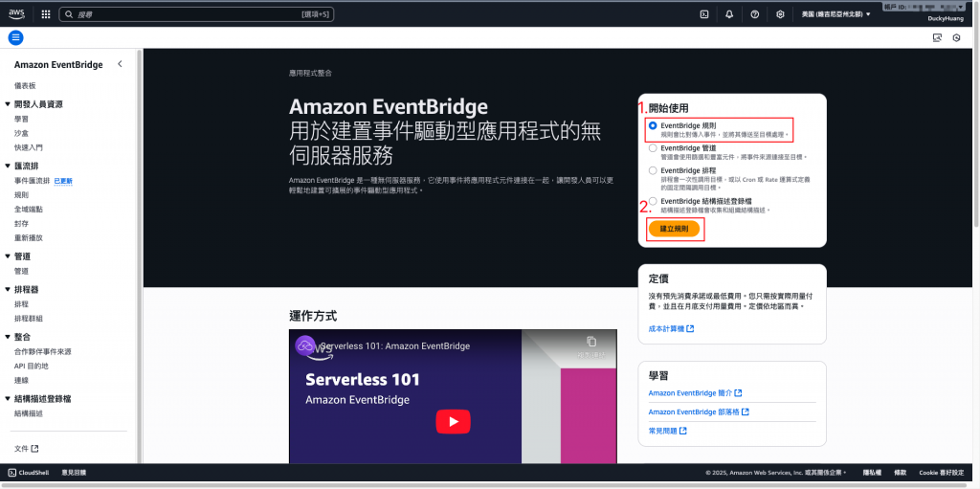Open 排程 in the sidebar
This screenshot has width=980, height=489.
(21, 304)
